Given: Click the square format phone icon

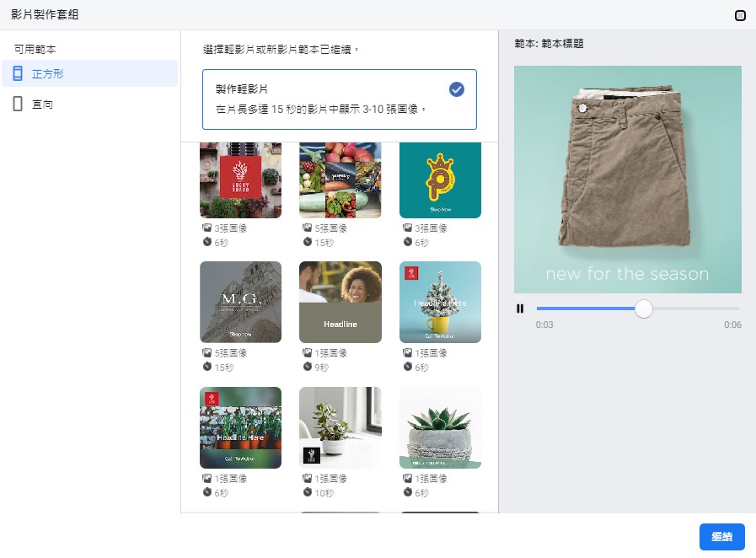Looking at the screenshot, I should pos(18,74).
